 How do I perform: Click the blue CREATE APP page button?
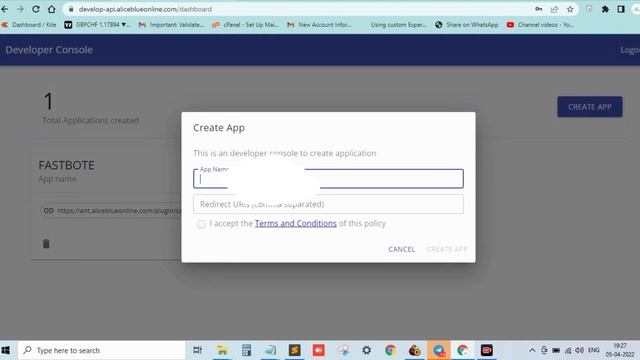590,107
